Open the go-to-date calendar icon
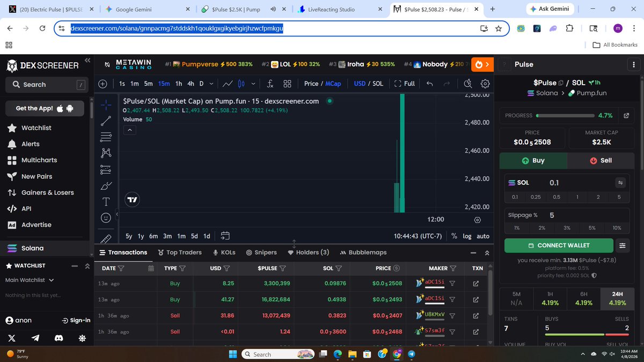Image resolution: width=644 pixels, height=362 pixels. 225,236
